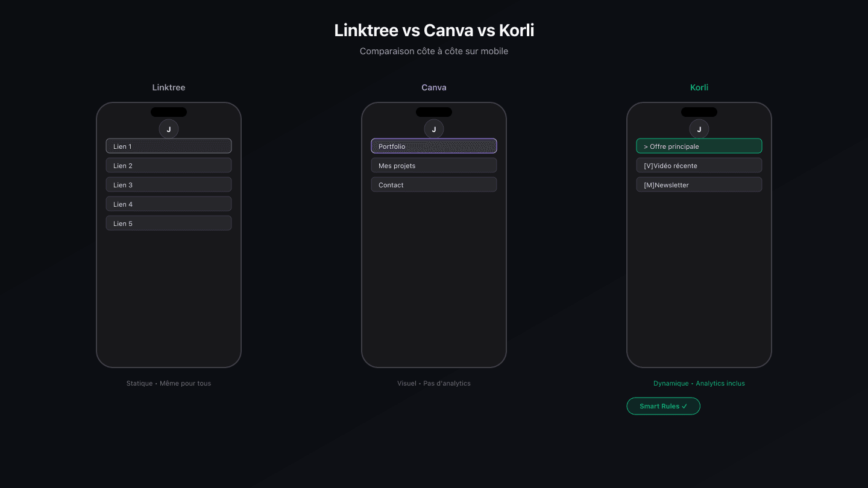Open the Vidéo récente link
This screenshot has width=868, height=488.
coord(699,165)
